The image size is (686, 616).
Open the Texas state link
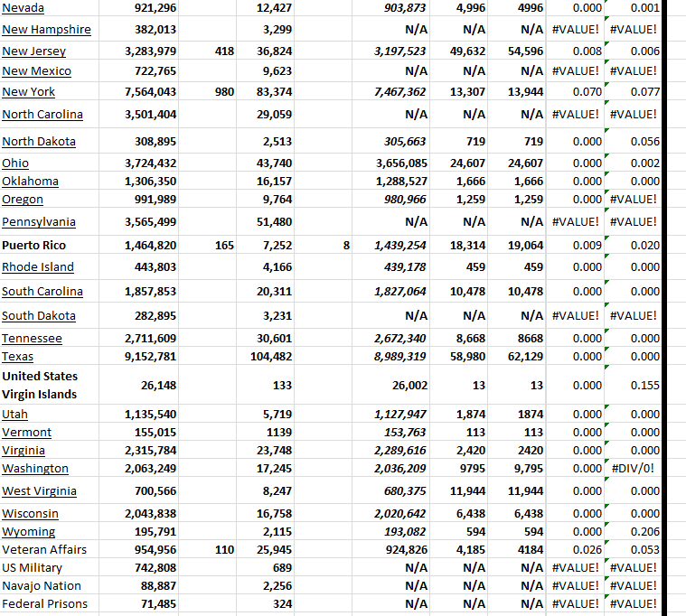coord(17,356)
